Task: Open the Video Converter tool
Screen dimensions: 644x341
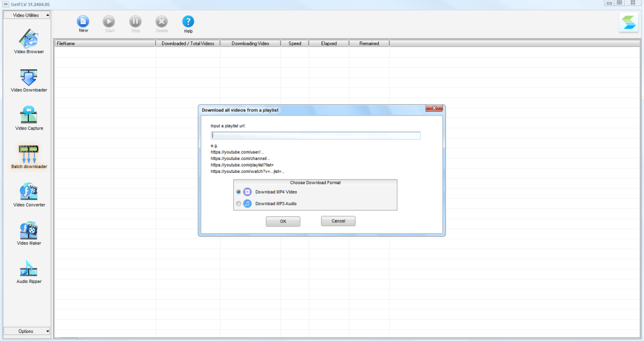Action: [x=29, y=193]
